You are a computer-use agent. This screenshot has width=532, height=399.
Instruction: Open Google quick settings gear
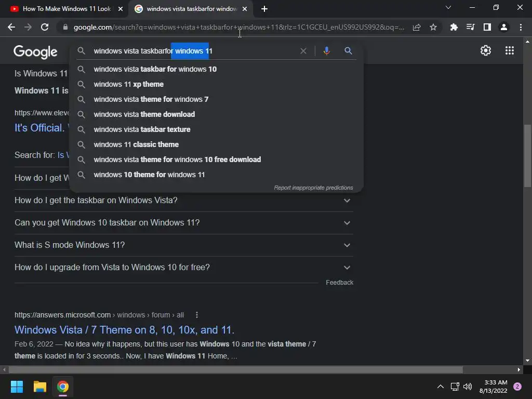pyautogui.click(x=486, y=50)
